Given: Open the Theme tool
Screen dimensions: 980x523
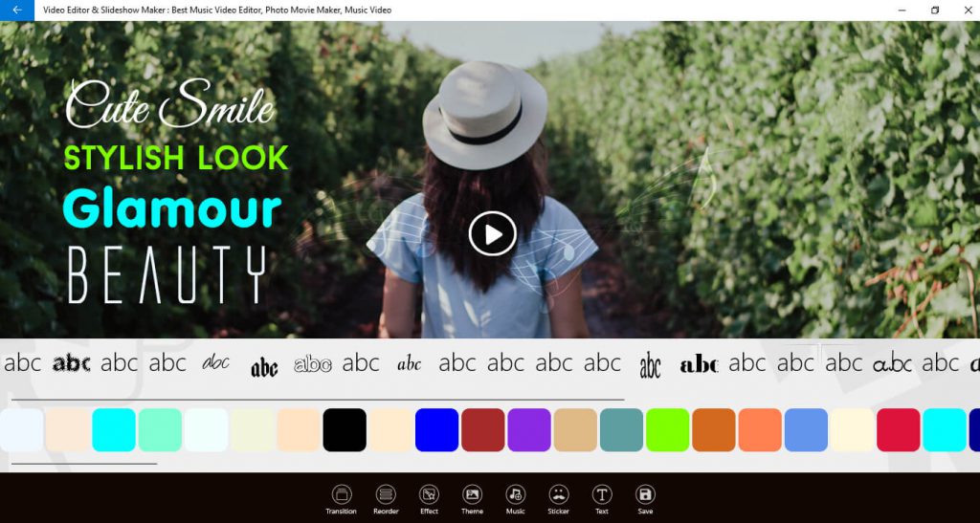Looking at the screenshot, I should 472,500.
